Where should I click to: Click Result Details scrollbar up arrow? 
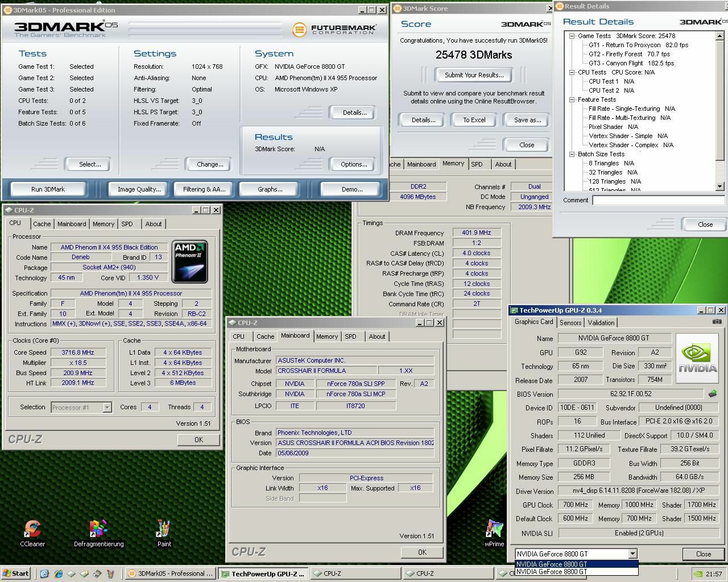(720, 36)
